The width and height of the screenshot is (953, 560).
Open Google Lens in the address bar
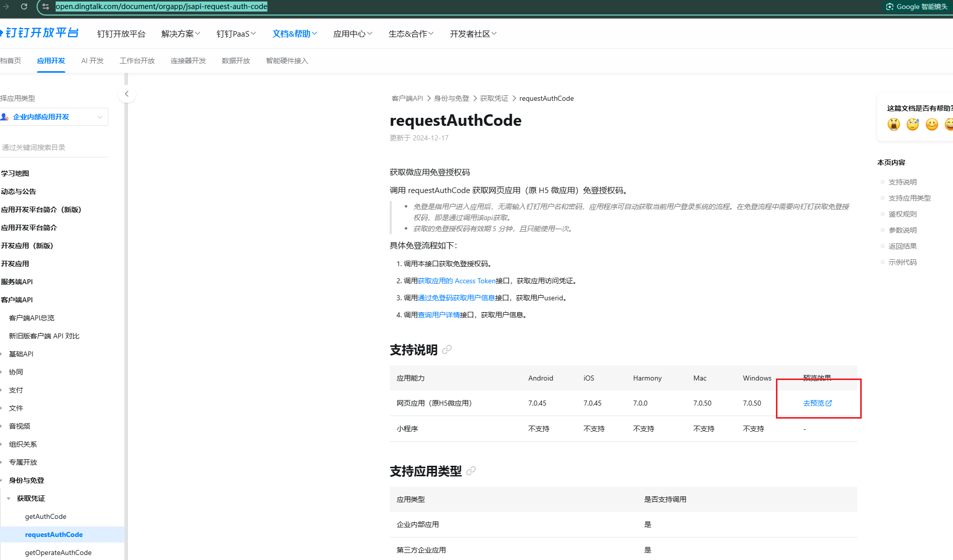917,7
